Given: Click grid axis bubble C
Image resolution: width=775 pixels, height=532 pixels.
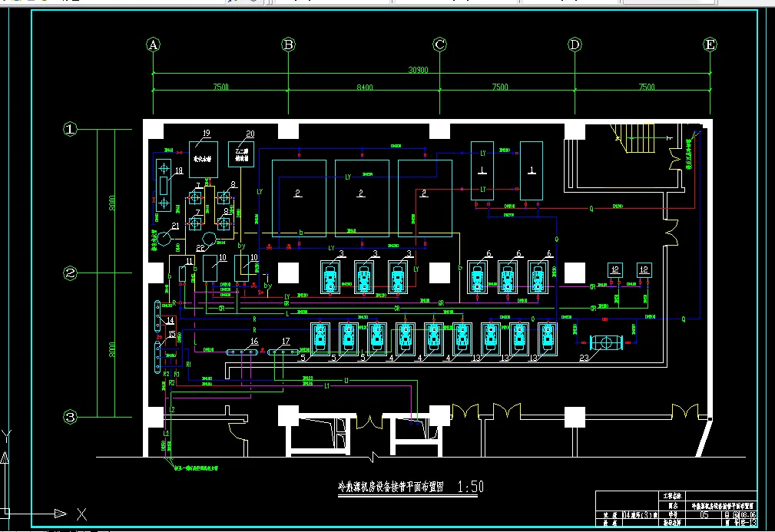Looking at the screenshot, I should click(x=439, y=45).
